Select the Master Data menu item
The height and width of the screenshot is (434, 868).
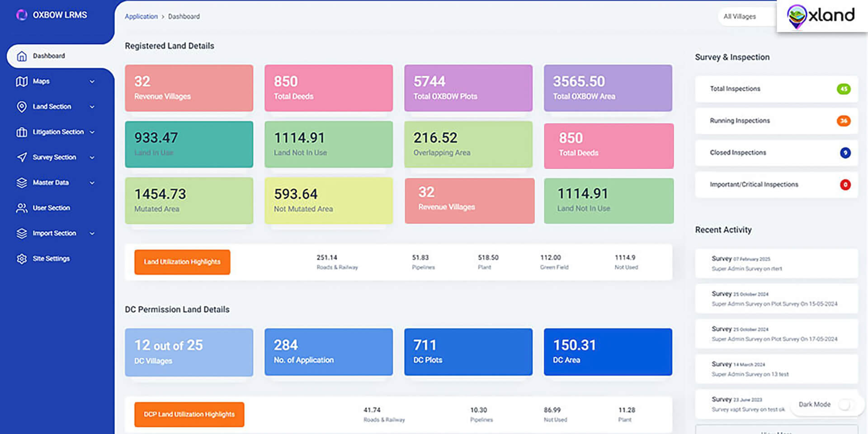tap(51, 183)
